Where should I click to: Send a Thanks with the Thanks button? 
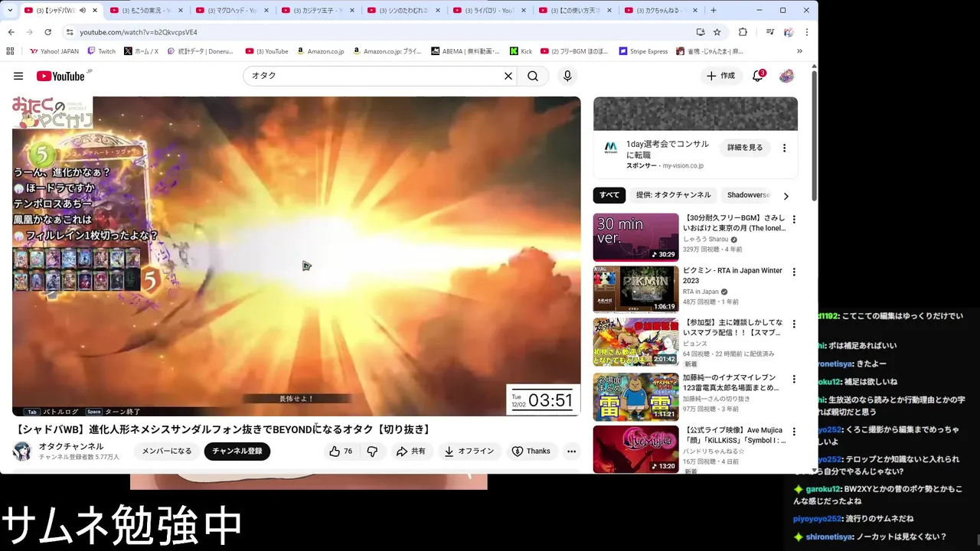pos(531,452)
